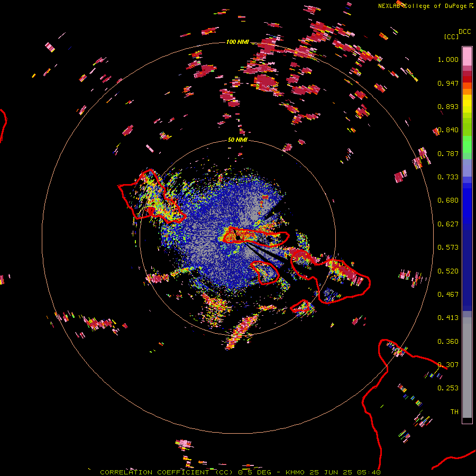This screenshot has width=476, height=476.
Task: Pick the "0.360" legend value
Action: 448,342
